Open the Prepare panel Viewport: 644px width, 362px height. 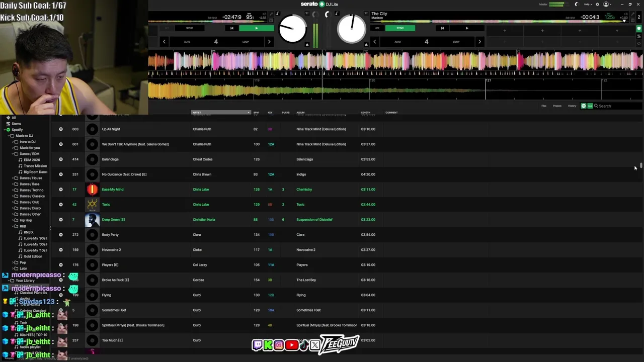557,106
